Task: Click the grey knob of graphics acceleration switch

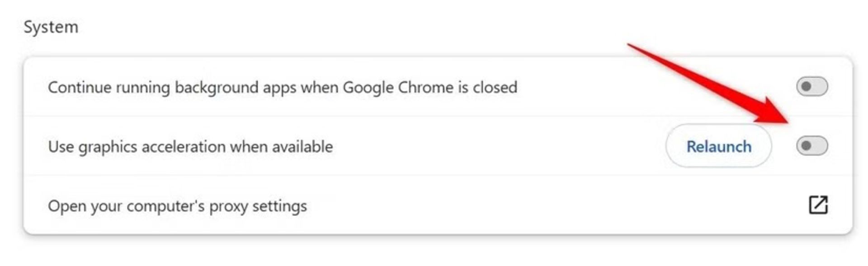Action: [x=806, y=146]
